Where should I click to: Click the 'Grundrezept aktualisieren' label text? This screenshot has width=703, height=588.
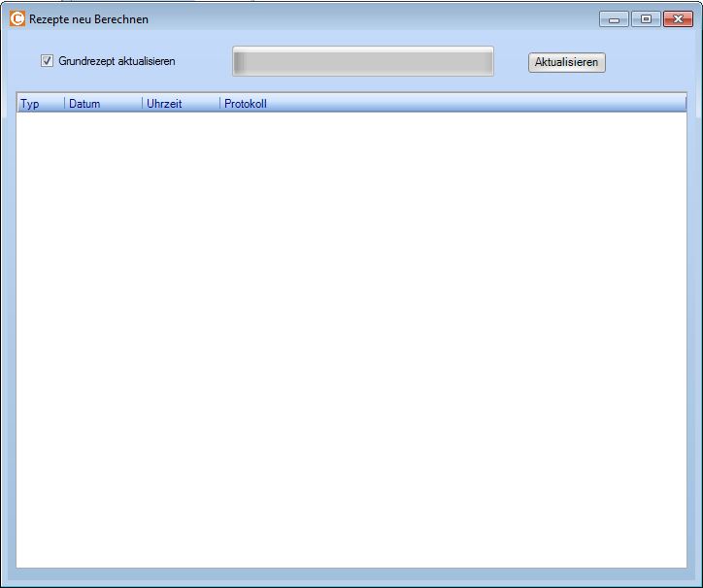tap(117, 61)
